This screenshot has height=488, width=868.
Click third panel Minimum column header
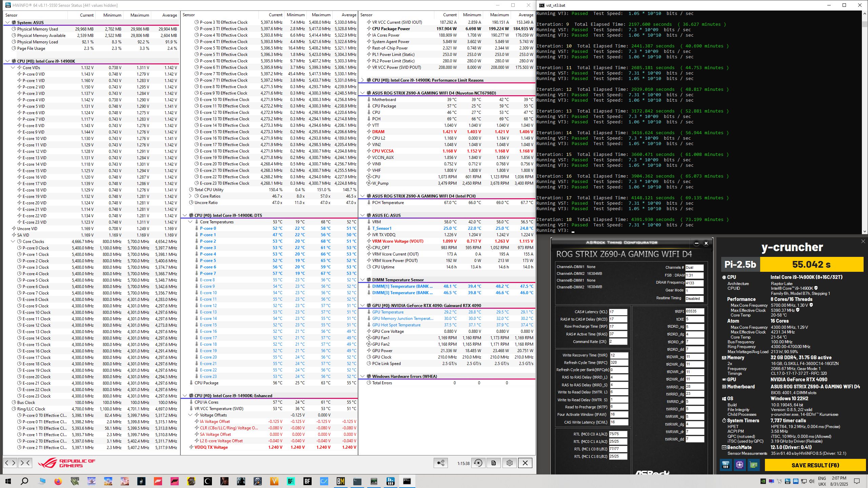[x=471, y=15]
